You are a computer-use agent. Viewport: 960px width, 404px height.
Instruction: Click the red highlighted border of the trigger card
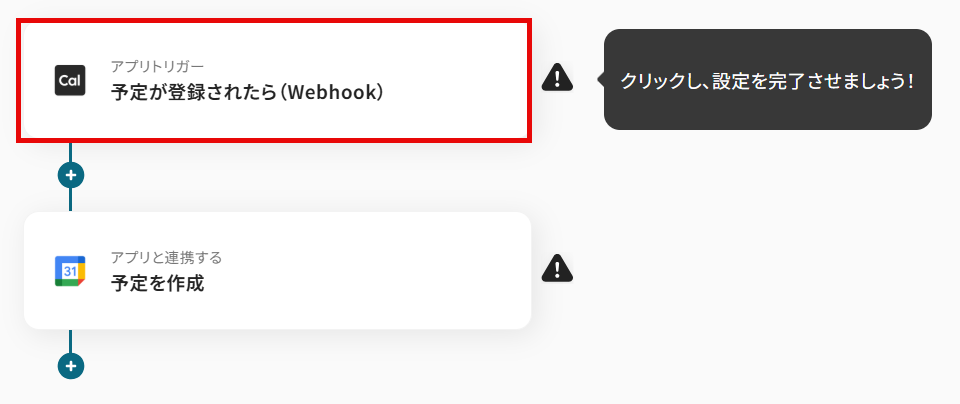coord(274,21)
